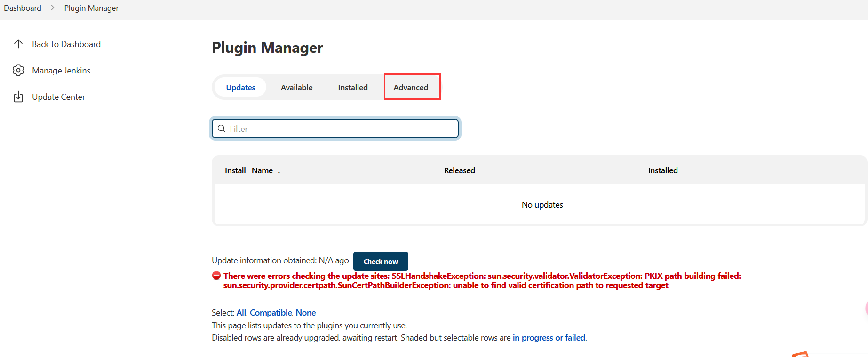
Task: Click the SSLHandshakeException error message
Action: 482,281
